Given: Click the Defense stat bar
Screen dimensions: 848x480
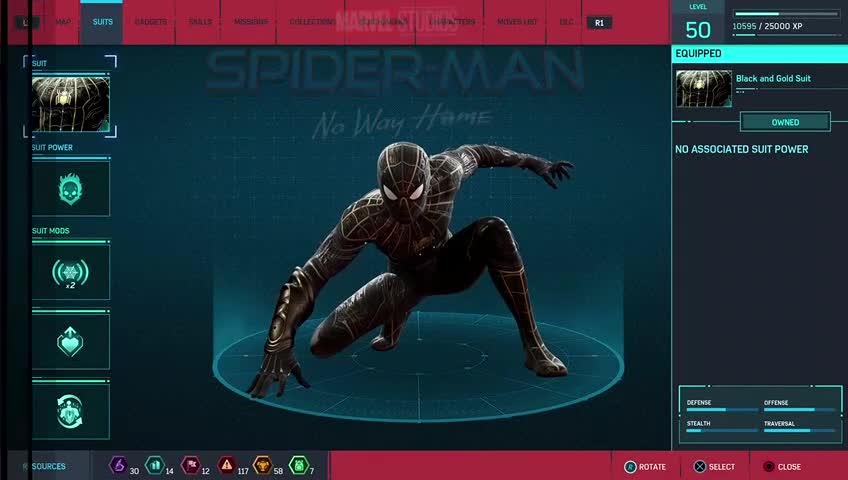Looking at the screenshot, I should [722, 410].
